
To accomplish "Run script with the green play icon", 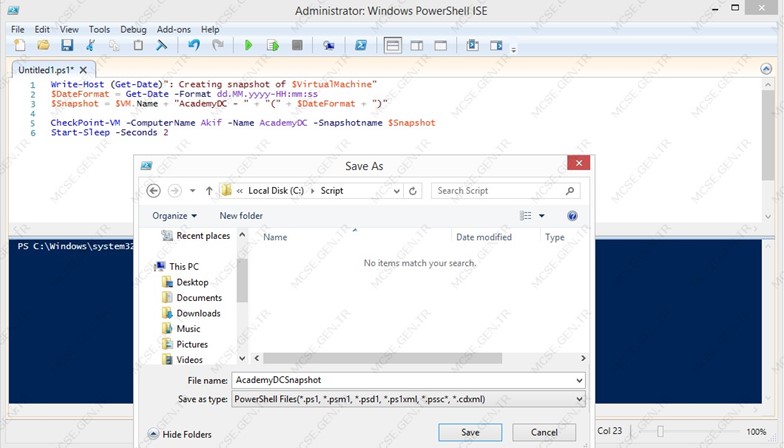I will point(248,46).
